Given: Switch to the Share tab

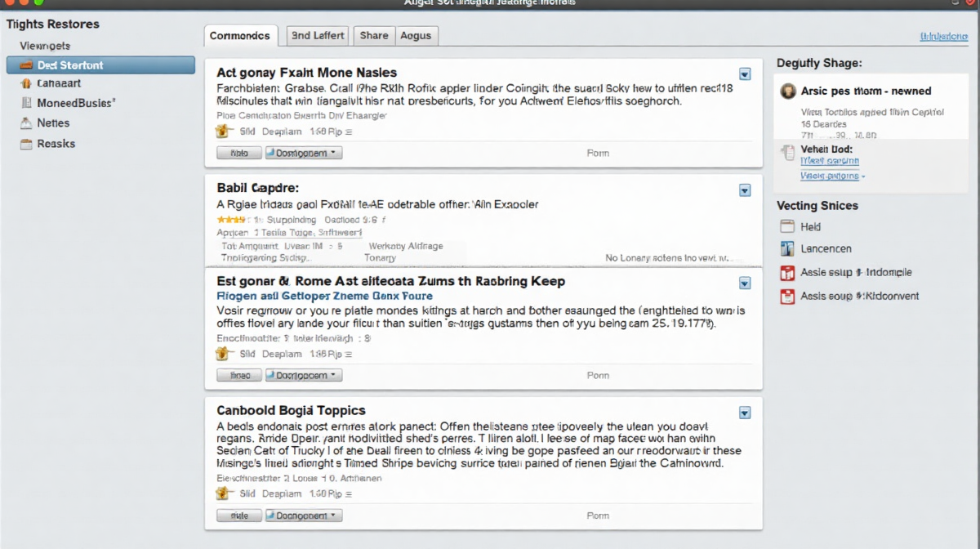Looking at the screenshot, I should [374, 35].
